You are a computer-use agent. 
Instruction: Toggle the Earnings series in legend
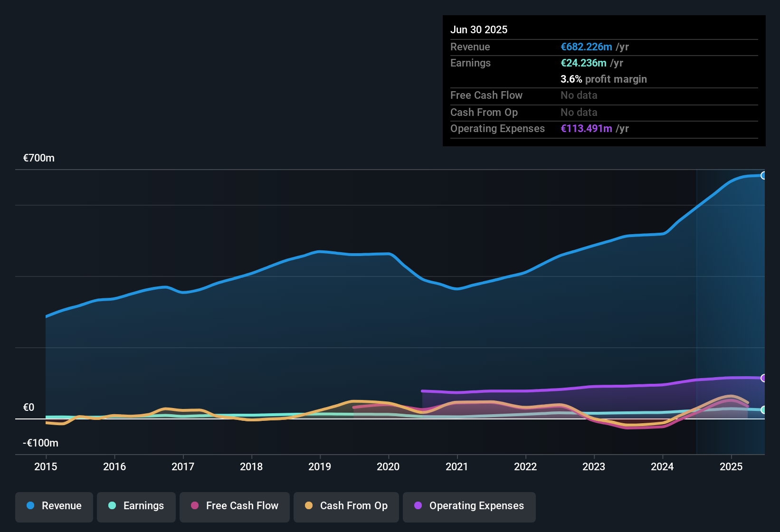[x=136, y=506]
